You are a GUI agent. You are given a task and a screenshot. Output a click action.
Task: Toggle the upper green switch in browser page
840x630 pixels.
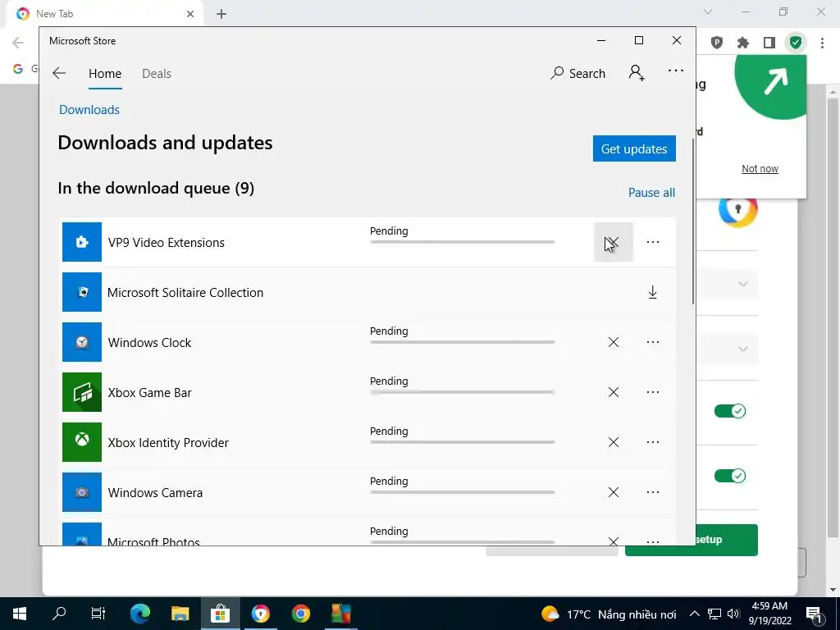(x=730, y=411)
